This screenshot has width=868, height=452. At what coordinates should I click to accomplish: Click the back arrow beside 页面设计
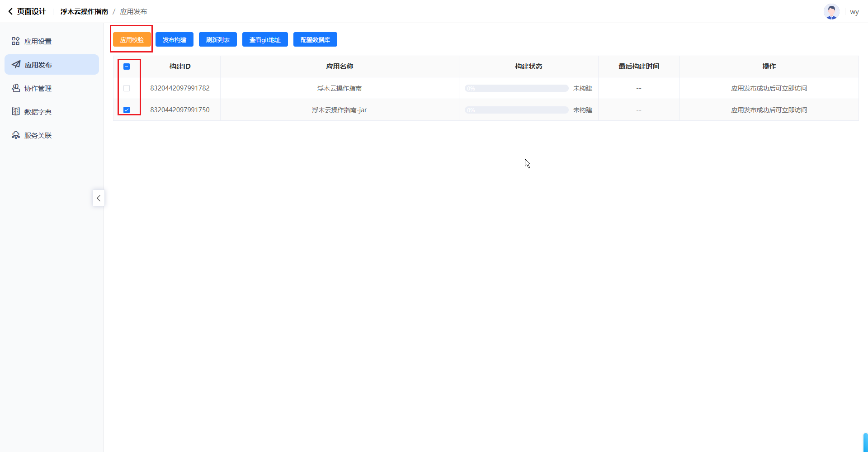coord(10,11)
